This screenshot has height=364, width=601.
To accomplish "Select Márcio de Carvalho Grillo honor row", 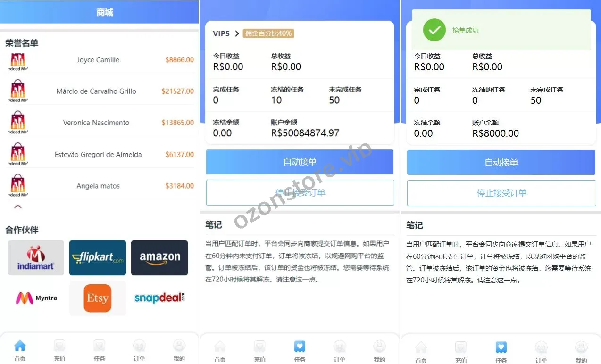I will 97,91.
